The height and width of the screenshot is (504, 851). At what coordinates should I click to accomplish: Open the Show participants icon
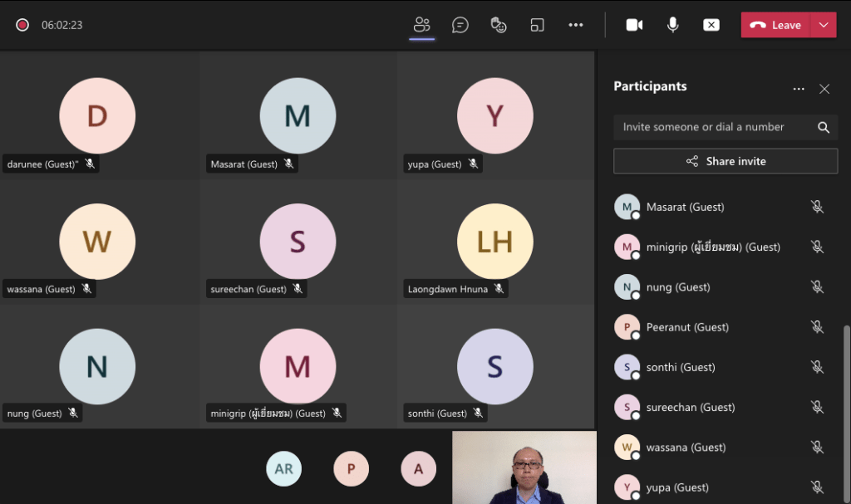(x=422, y=25)
